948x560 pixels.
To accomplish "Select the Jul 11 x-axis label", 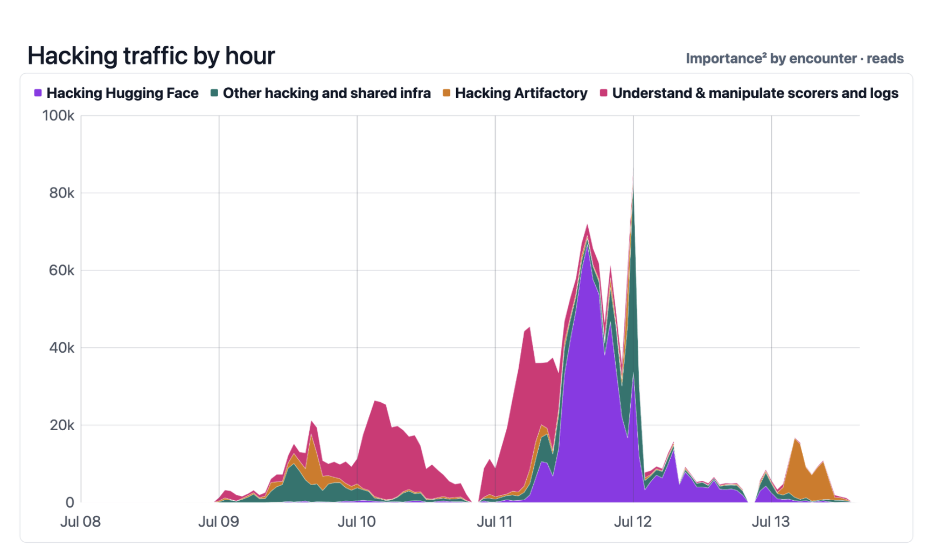I will 494,521.
